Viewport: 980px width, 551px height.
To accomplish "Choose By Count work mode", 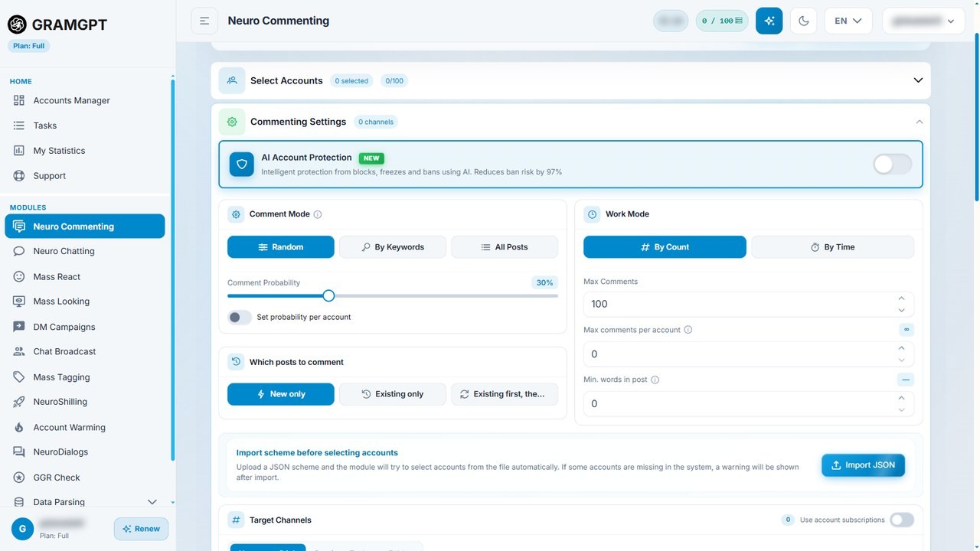I will (x=665, y=247).
